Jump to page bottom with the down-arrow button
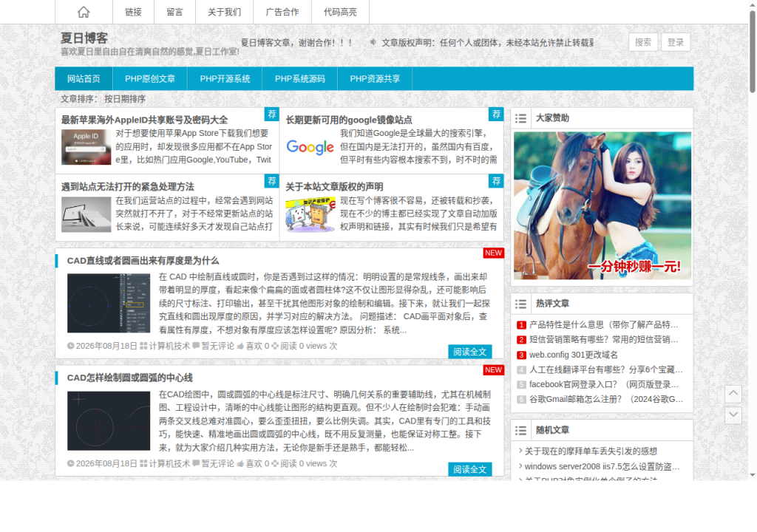This screenshot has width=757, height=532. tap(733, 415)
